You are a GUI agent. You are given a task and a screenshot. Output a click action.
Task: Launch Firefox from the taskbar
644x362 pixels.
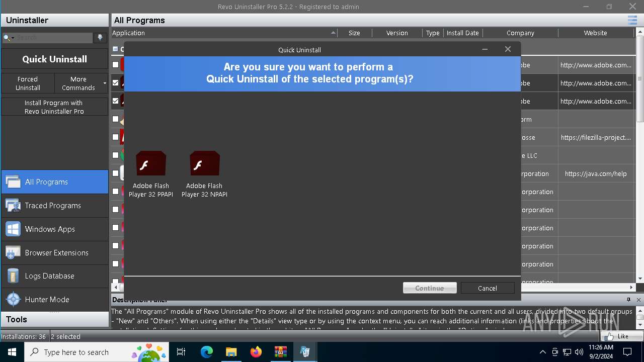pyautogui.click(x=256, y=352)
